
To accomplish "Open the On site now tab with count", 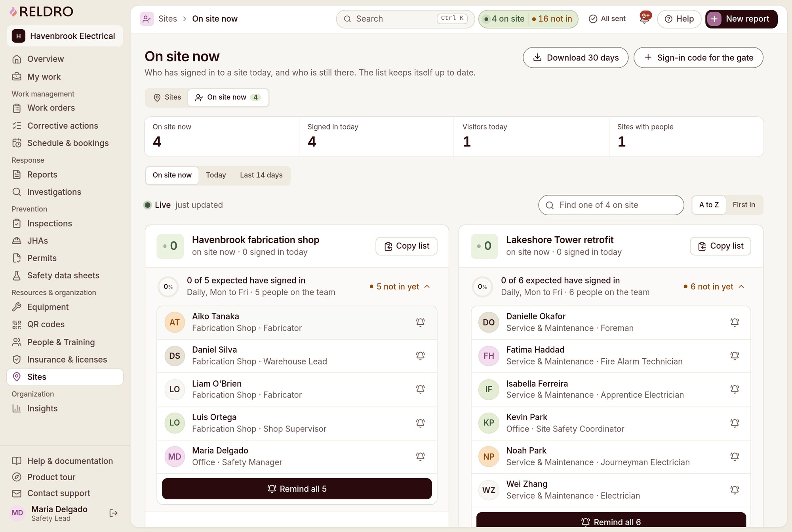I will (x=228, y=97).
